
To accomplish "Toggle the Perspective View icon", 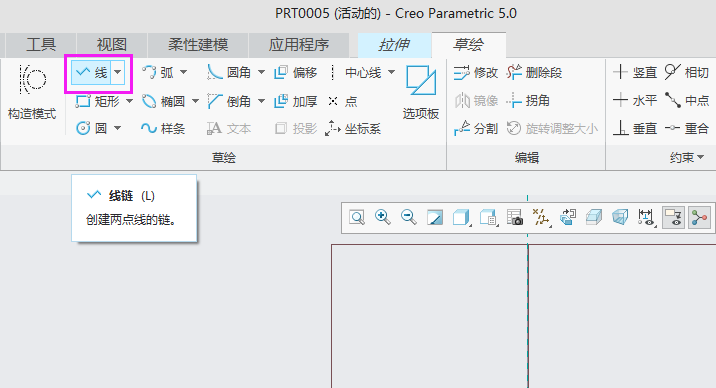I will (x=620, y=218).
